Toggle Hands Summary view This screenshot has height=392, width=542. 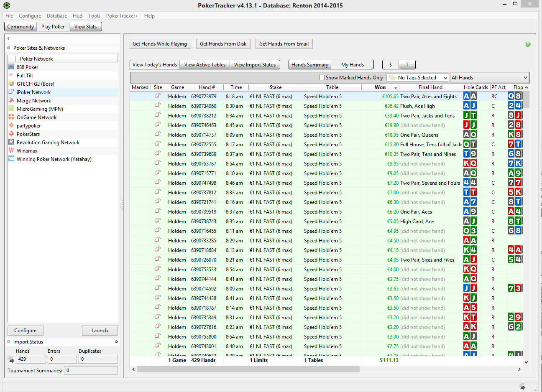click(x=310, y=65)
